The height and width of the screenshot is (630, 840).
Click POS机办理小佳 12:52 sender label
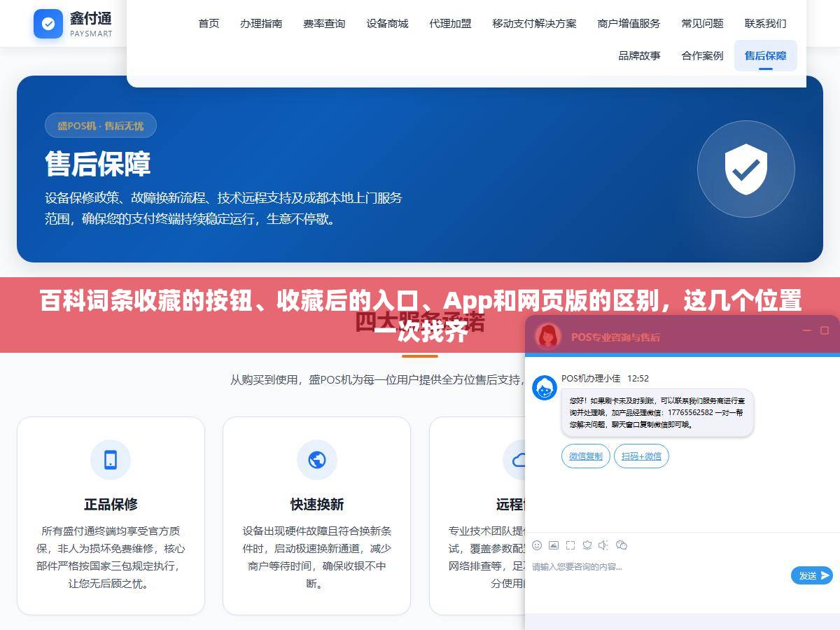coord(605,378)
